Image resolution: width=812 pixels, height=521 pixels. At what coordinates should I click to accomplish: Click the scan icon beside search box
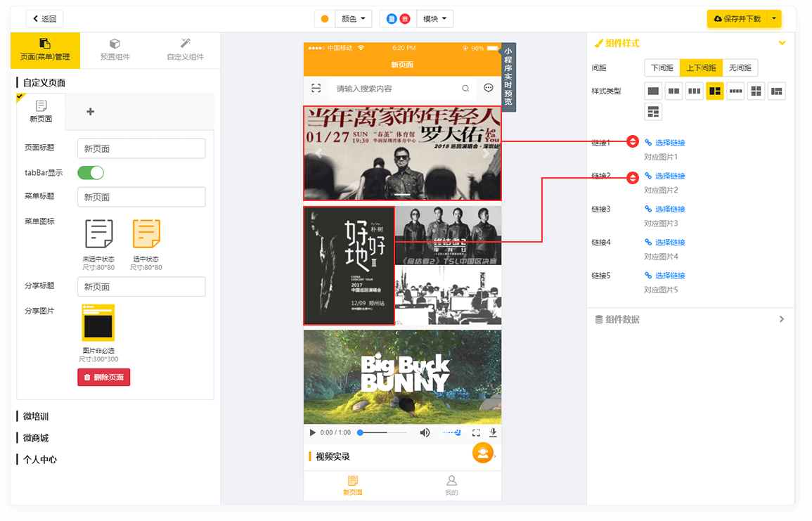click(x=316, y=88)
